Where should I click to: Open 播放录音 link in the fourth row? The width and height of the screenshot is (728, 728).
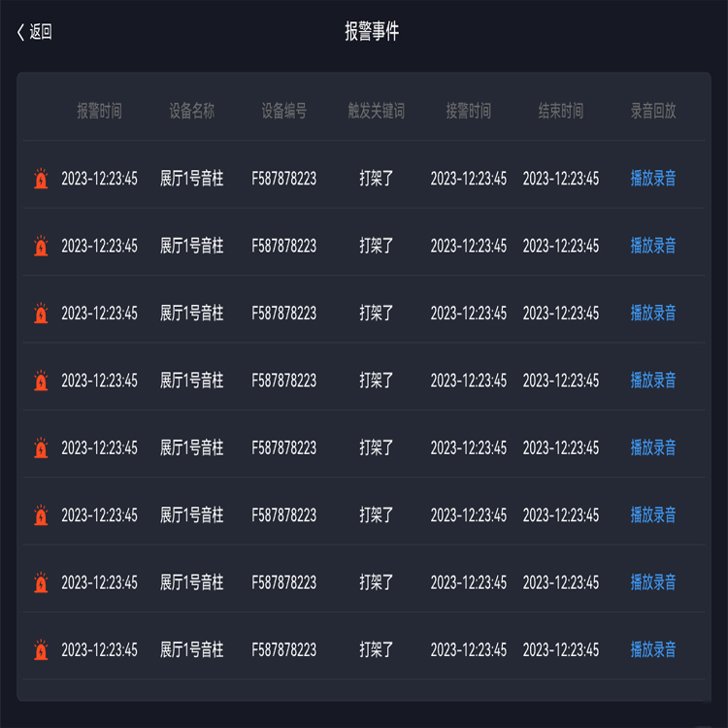tap(653, 381)
